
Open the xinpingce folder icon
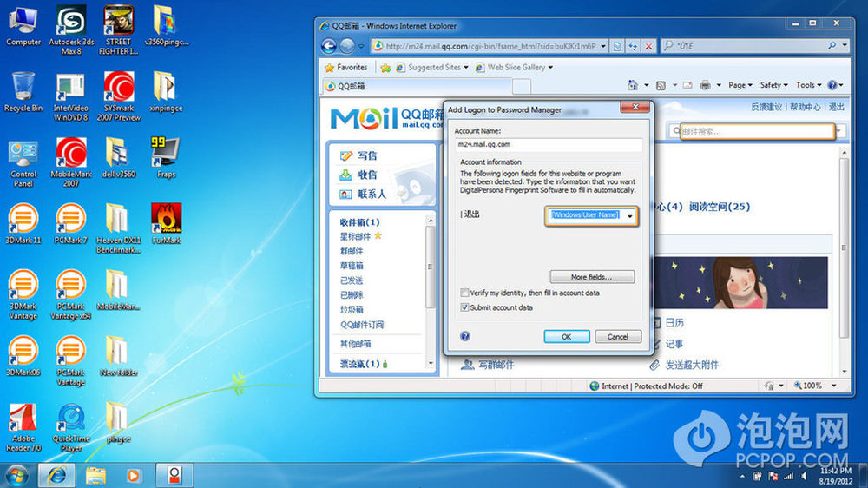(166, 92)
